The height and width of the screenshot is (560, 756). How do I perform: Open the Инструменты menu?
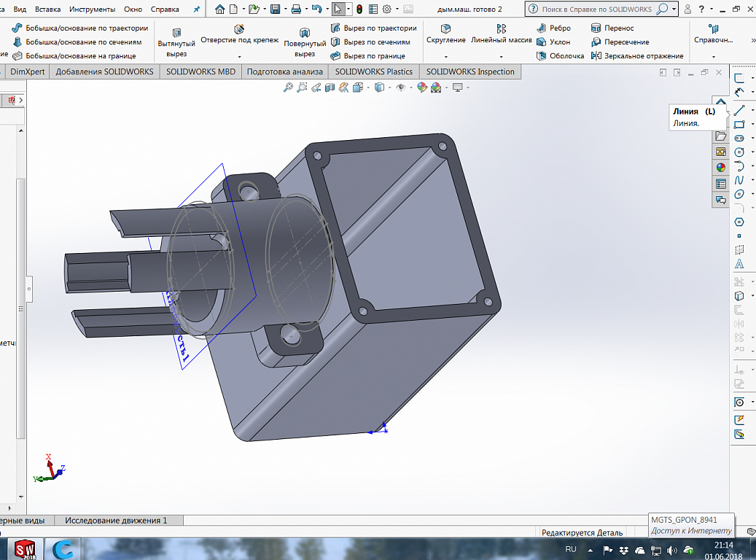pyautogui.click(x=92, y=9)
